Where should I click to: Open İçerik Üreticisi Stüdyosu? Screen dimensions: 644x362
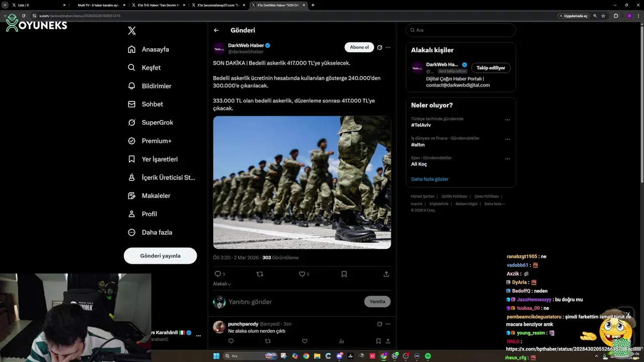tap(162, 177)
